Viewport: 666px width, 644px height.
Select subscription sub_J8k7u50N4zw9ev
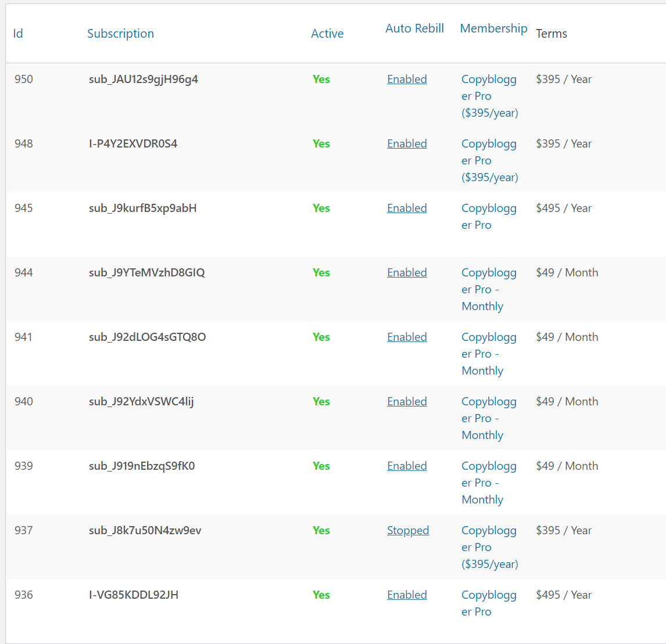click(x=145, y=531)
